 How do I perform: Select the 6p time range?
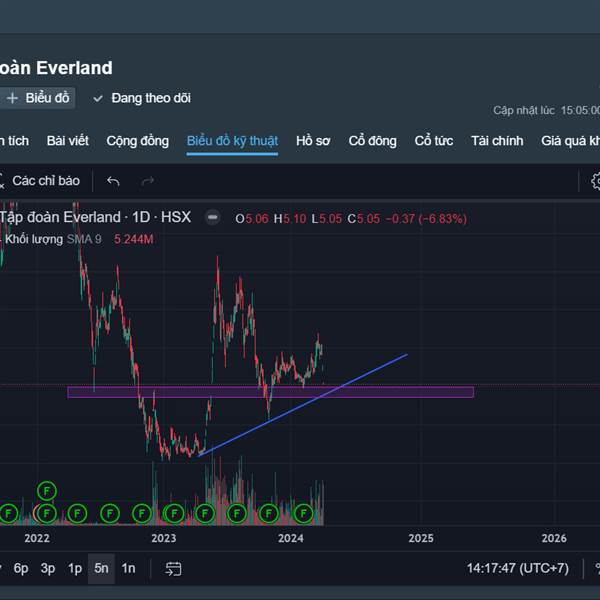(x=21, y=568)
